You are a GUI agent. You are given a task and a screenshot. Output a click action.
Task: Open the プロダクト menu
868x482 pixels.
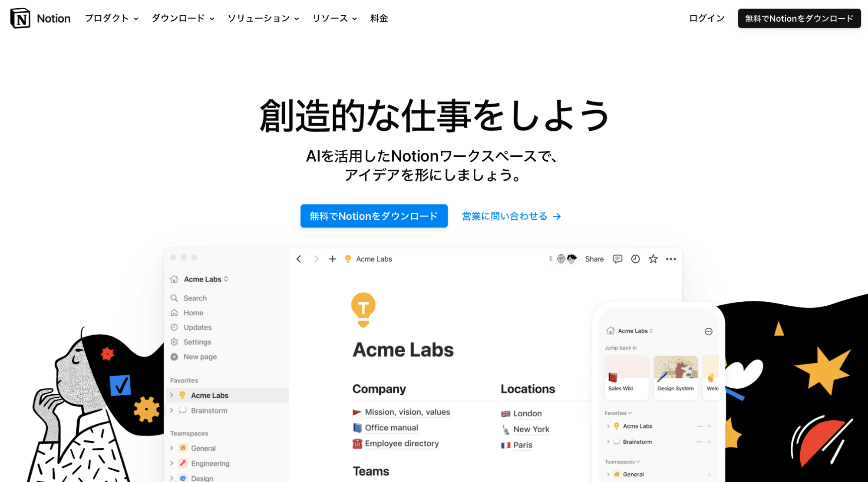click(x=112, y=18)
